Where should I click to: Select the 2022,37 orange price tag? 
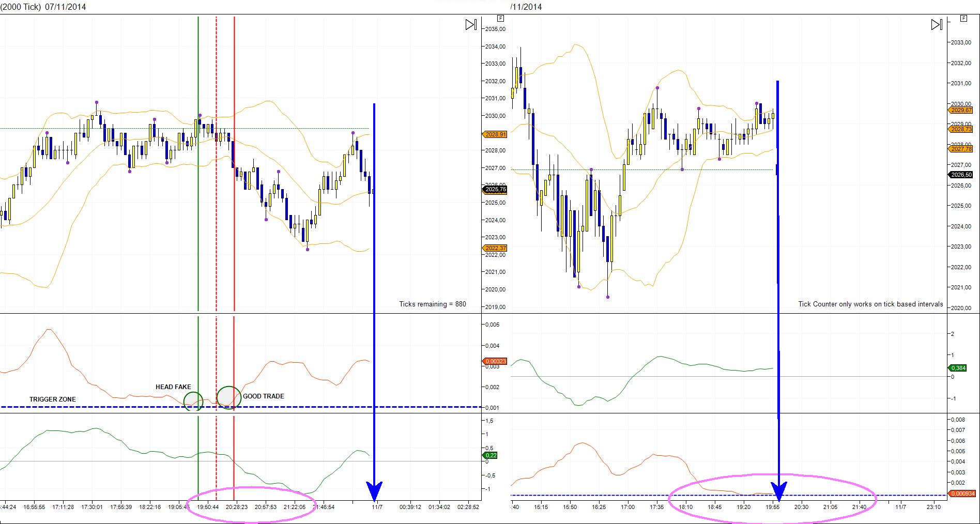(496, 248)
